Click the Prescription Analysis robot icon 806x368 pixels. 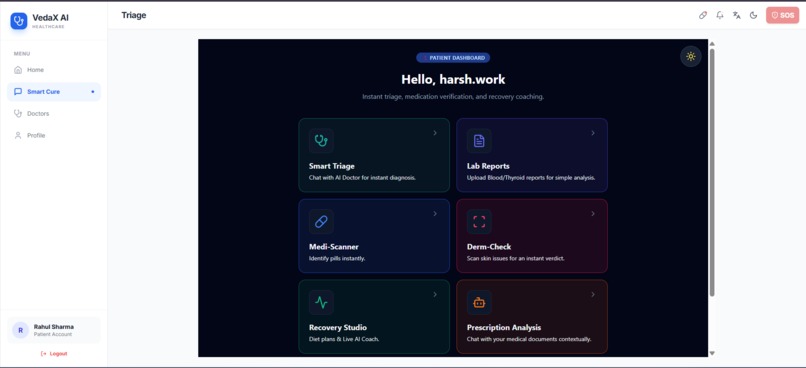click(479, 302)
